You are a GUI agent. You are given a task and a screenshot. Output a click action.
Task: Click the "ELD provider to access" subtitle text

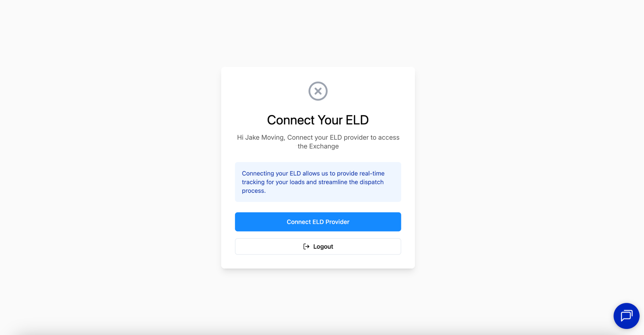coord(364,137)
